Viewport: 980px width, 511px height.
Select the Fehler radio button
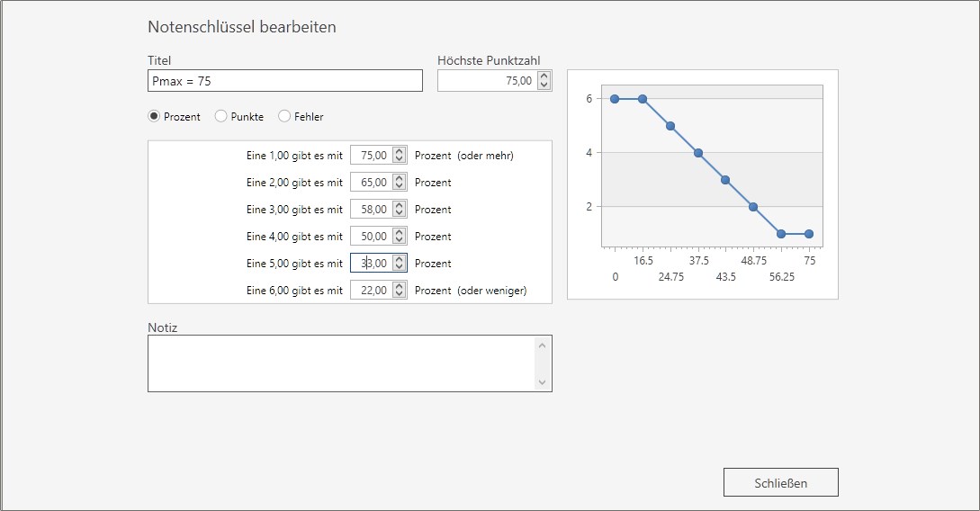(x=284, y=116)
